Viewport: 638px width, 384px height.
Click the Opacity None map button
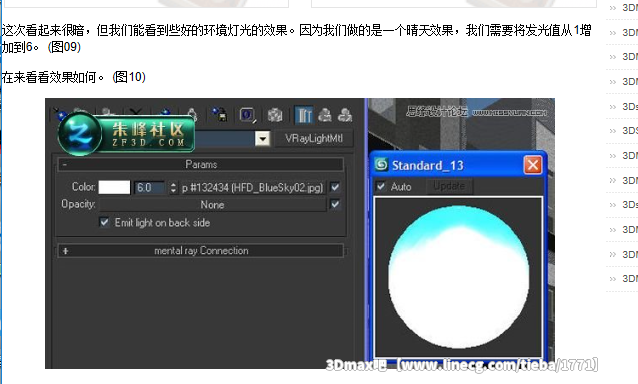(x=212, y=205)
